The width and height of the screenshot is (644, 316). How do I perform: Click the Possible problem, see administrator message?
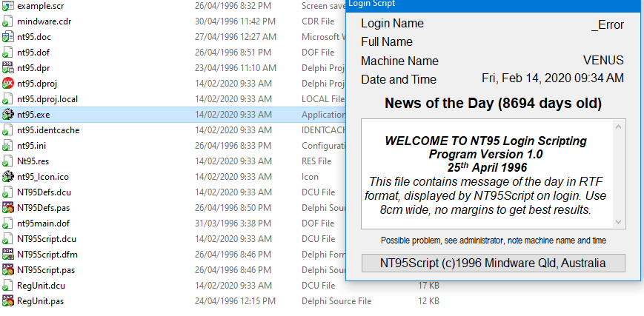[x=494, y=241]
